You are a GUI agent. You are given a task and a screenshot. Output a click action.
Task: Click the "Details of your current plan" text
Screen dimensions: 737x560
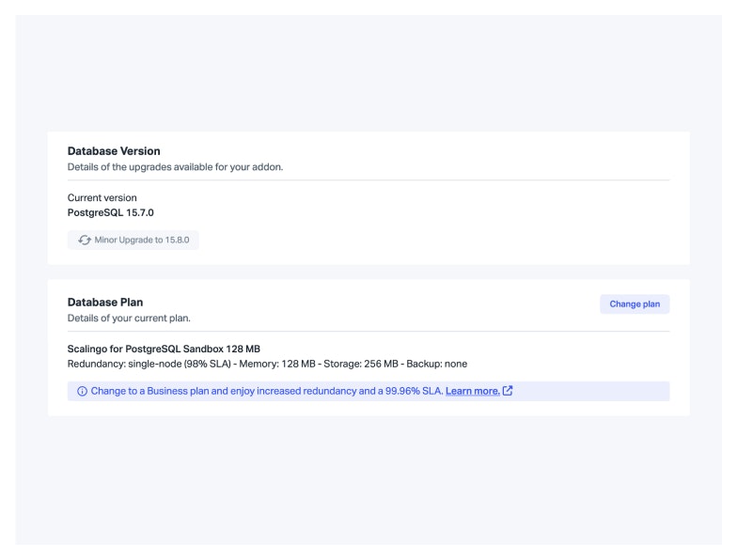pos(129,318)
